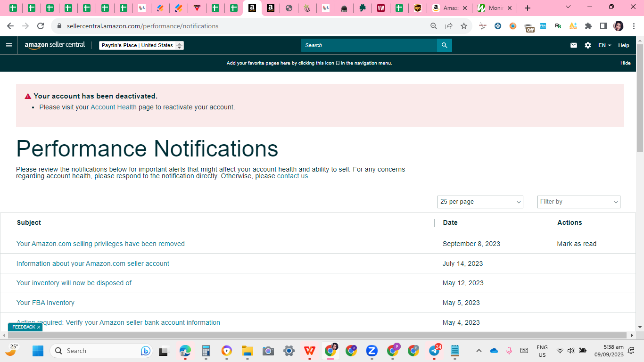
Task: Click the horizontal scrollbar at the bottom
Action: point(318,335)
